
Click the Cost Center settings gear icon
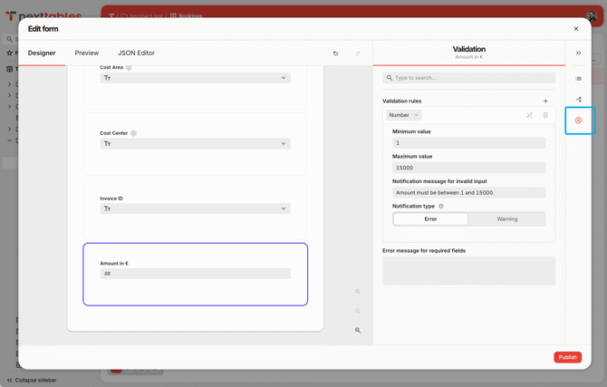point(134,133)
